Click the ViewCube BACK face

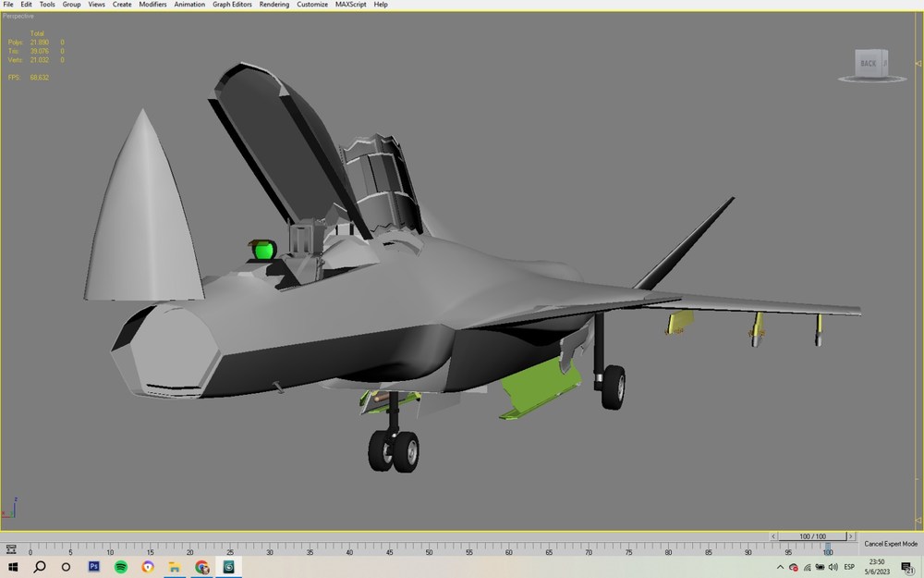pyautogui.click(x=869, y=63)
